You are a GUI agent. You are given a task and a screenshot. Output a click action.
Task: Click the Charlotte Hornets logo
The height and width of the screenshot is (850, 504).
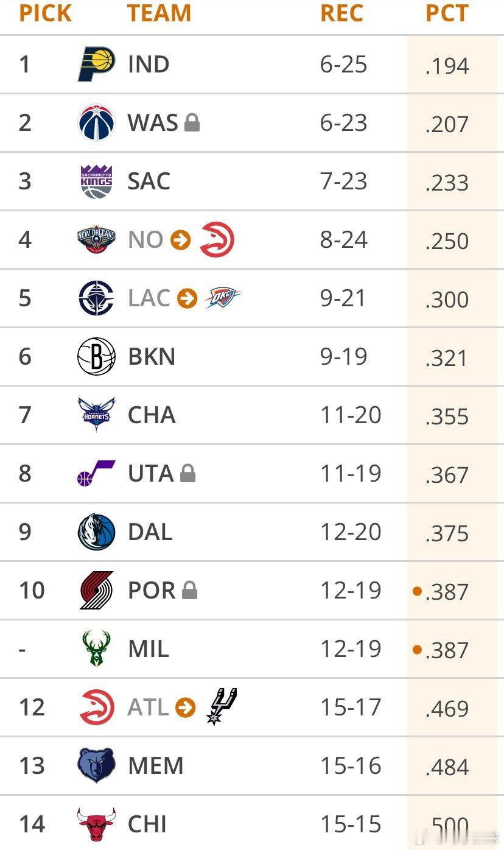click(96, 415)
